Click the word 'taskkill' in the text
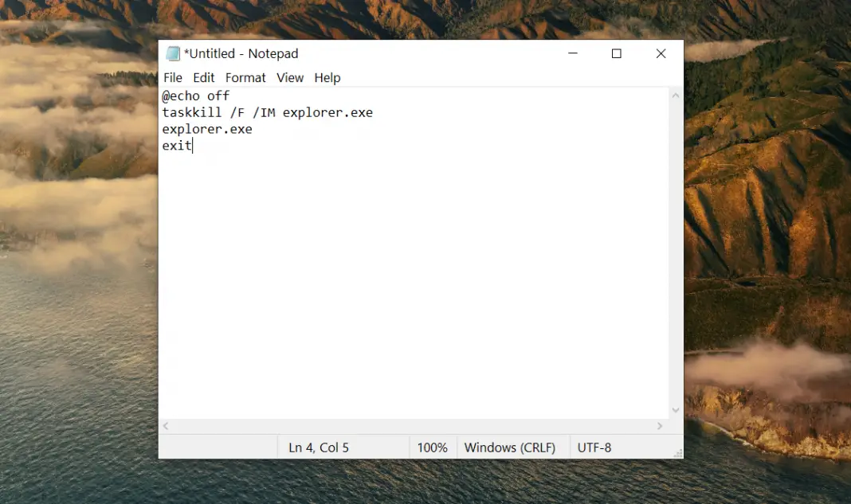 coord(191,112)
